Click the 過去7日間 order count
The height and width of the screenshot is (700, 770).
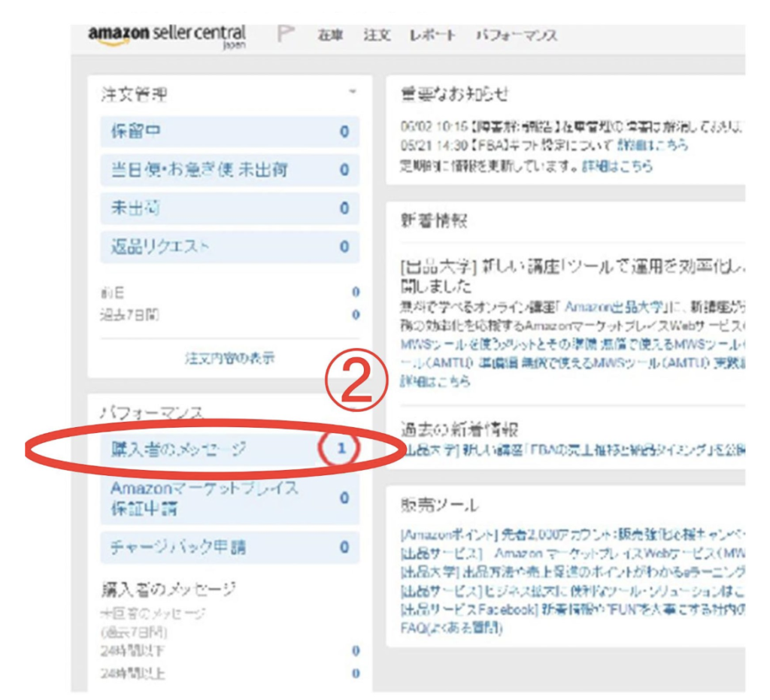pyautogui.click(x=356, y=314)
